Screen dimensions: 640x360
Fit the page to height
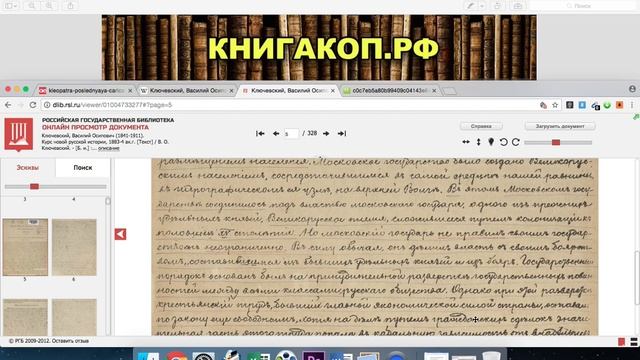coord(478,142)
